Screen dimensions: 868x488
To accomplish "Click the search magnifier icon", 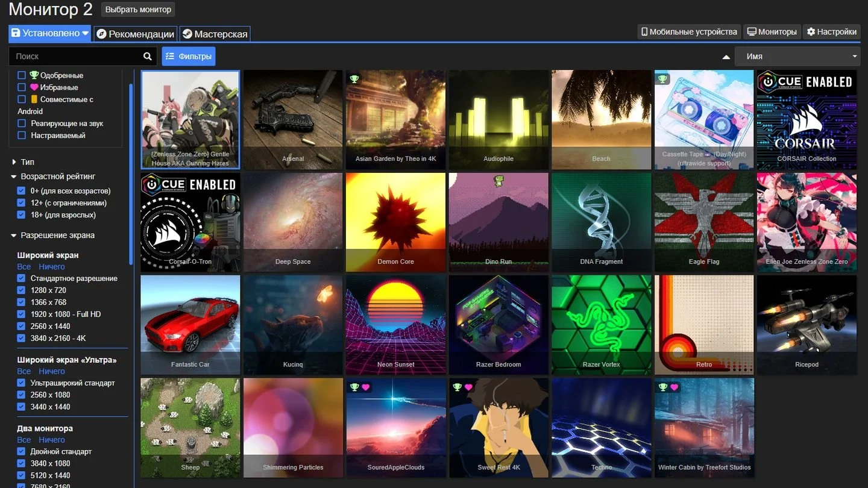I will coord(148,56).
